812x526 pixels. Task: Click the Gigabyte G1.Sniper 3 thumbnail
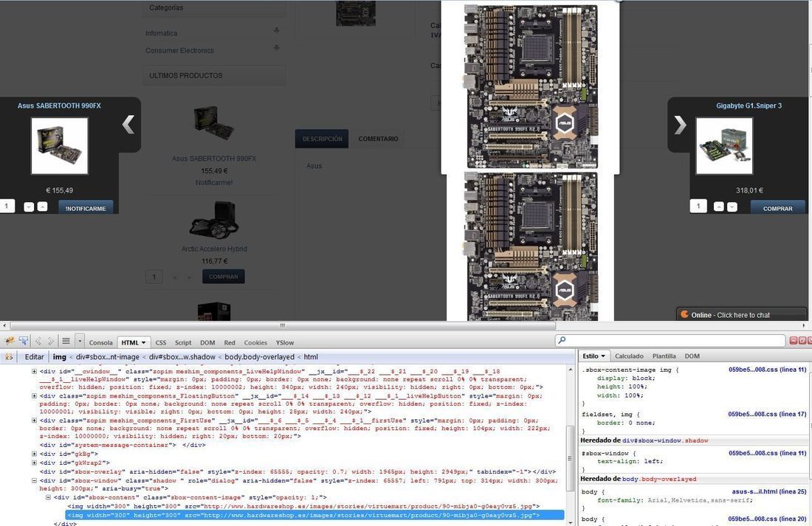[x=724, y=145]
